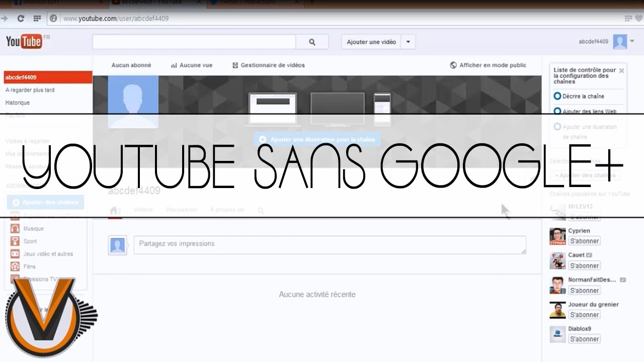
Task: Subscribe to the Cyprien channel
Action: point(584,241)
